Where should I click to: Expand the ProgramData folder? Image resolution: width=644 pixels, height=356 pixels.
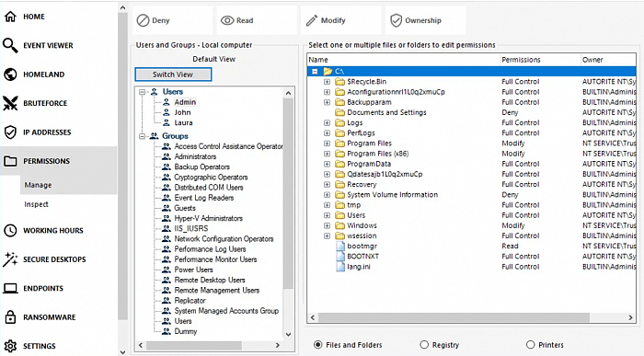point(327,164)
